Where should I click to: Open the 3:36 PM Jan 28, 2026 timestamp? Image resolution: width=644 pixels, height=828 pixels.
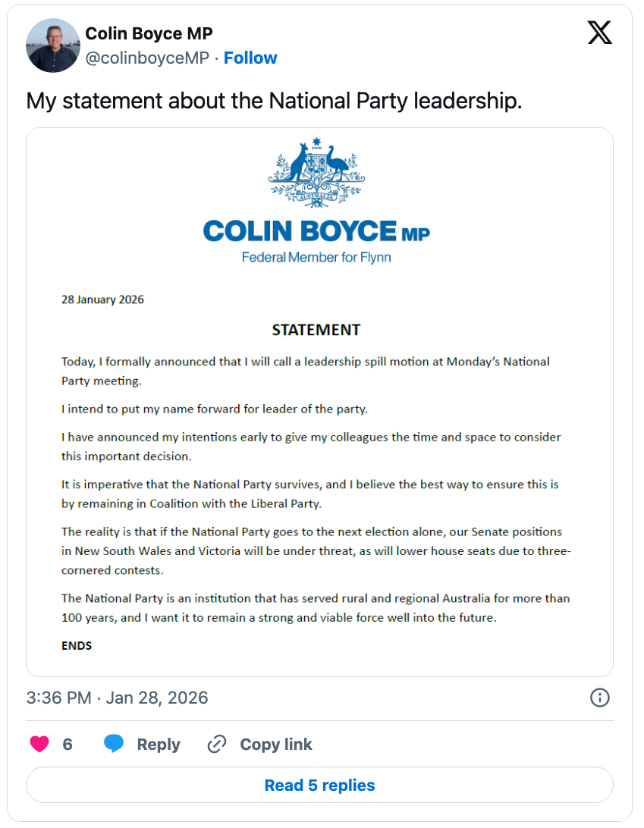[x=117, y=698]
